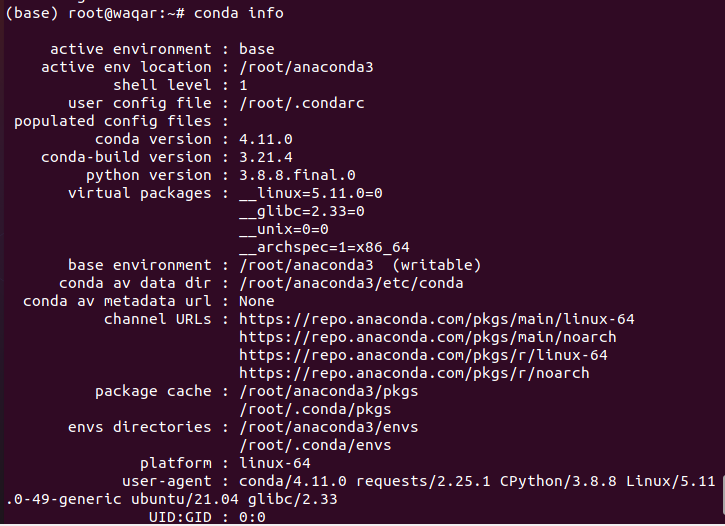Viewport: 725px width, 526px height.
Task: Click the 'conda info' command text
Action: 239,13
